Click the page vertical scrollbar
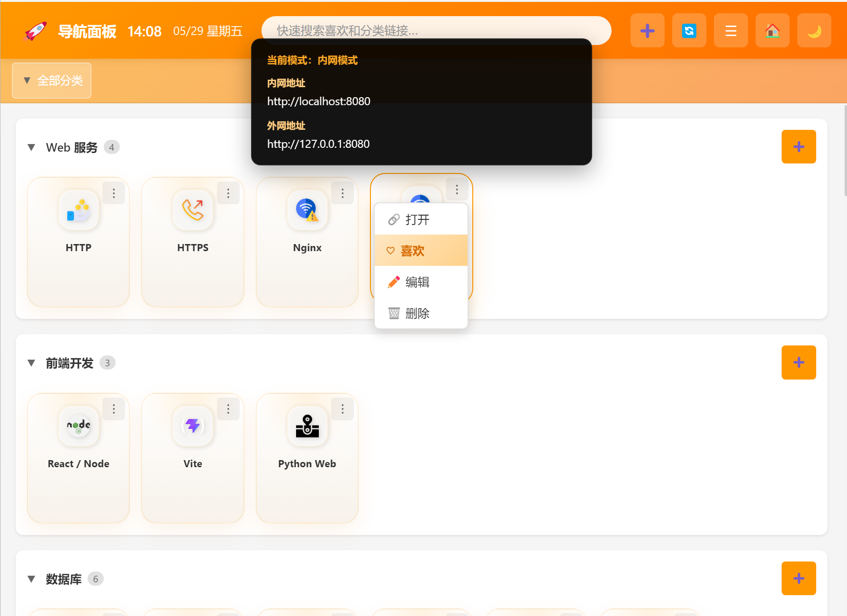 (845, 151)
